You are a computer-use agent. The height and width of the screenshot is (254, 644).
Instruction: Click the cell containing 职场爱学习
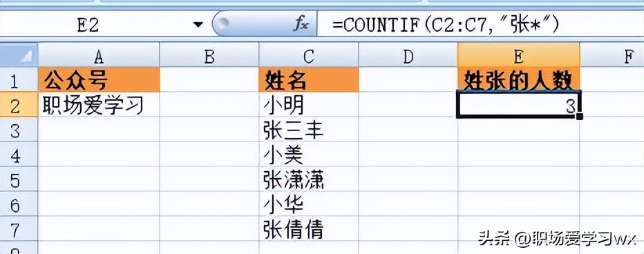99,105
